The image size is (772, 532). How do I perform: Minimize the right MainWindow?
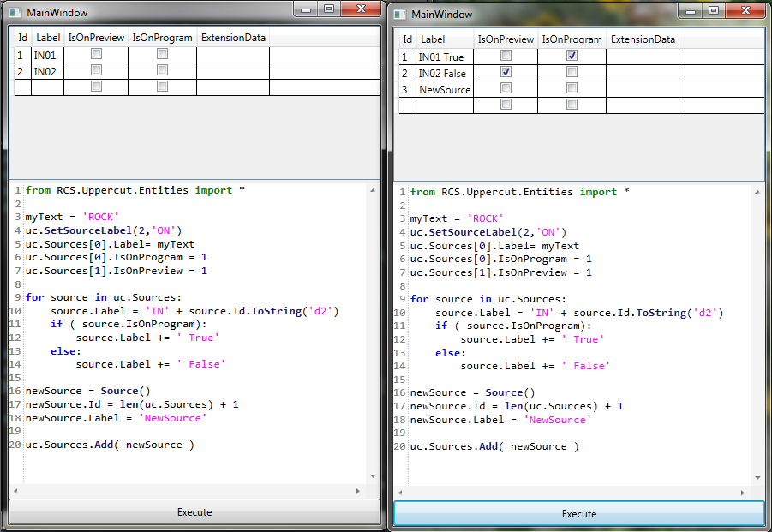click(691, 11)
